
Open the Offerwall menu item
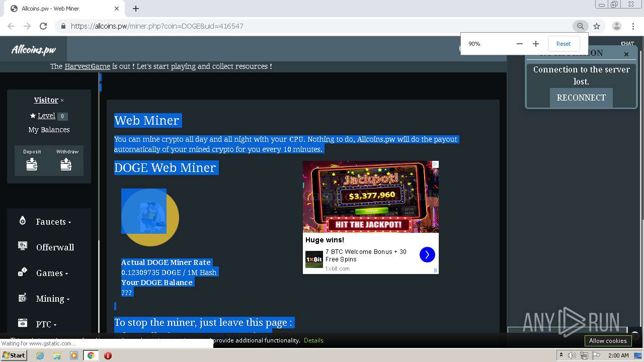(55, 247)
